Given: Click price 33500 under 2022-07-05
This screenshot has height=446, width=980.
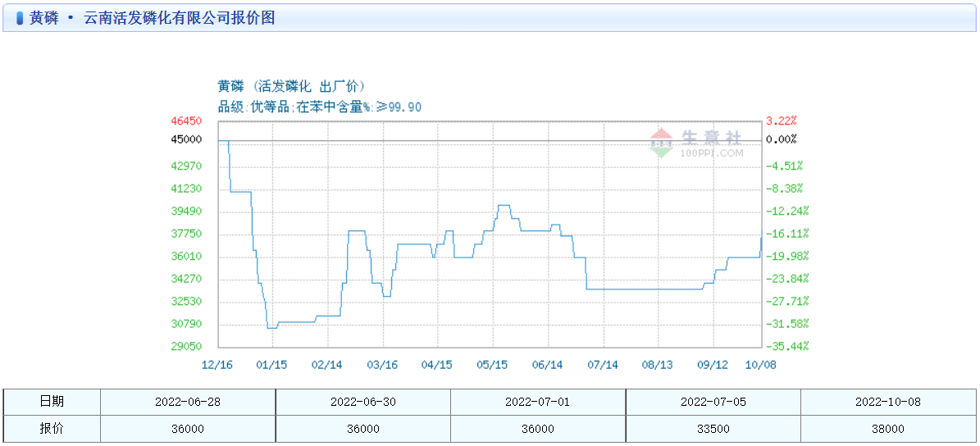Looking at the screenshot, I should [x=713, y=429].
